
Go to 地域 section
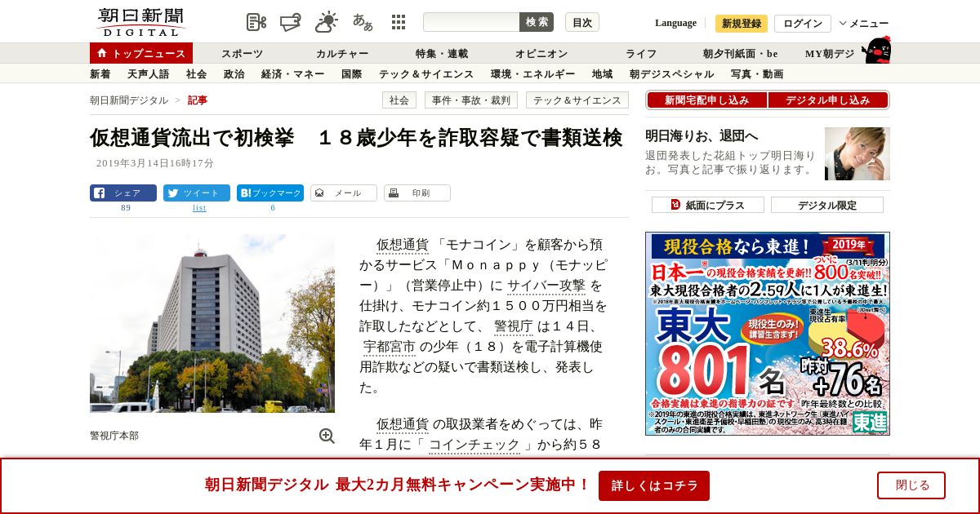coord(603,74)
